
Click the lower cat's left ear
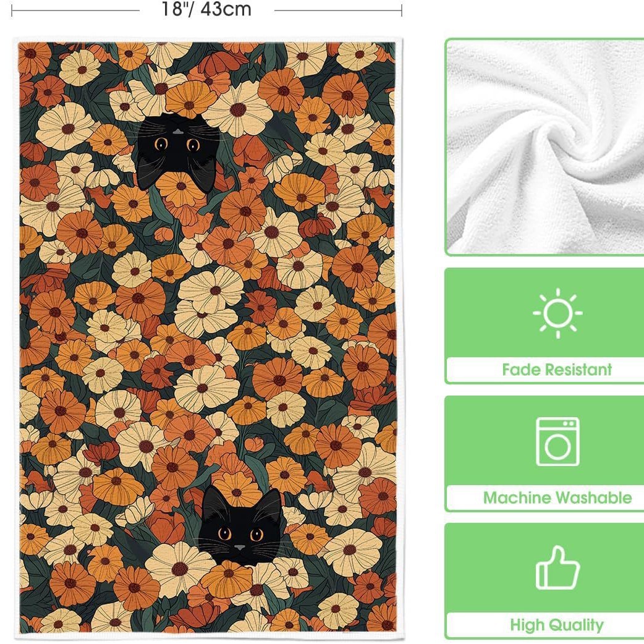point(214,502)
